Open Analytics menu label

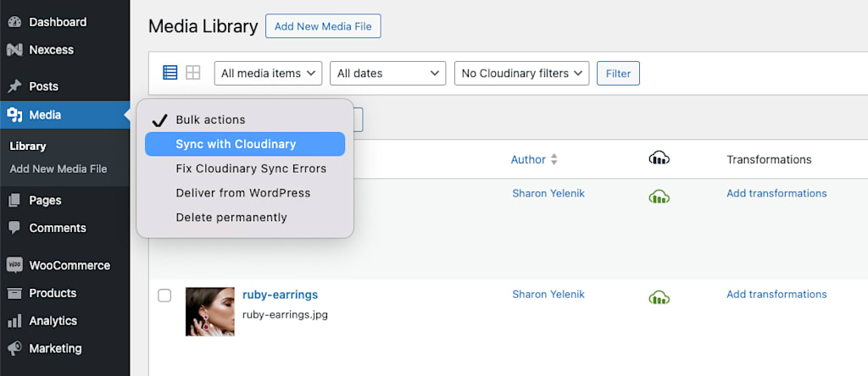(x=53, y=321)
